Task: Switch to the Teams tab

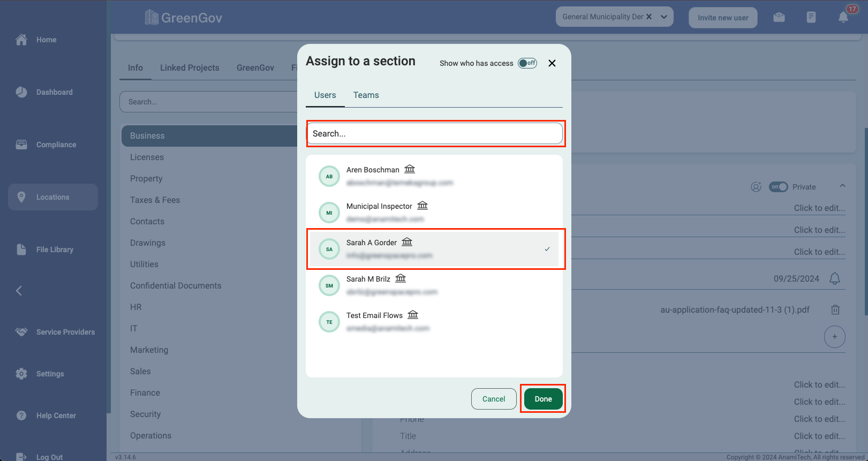Action: click(x=366, y=95)
